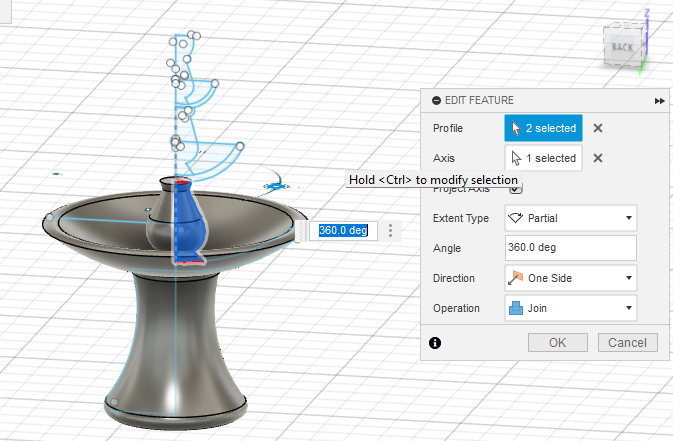Click the EDIT FEATURE dialog title
Image resolution: width=673 pixels, height=441 pixels.
[479, 100]
